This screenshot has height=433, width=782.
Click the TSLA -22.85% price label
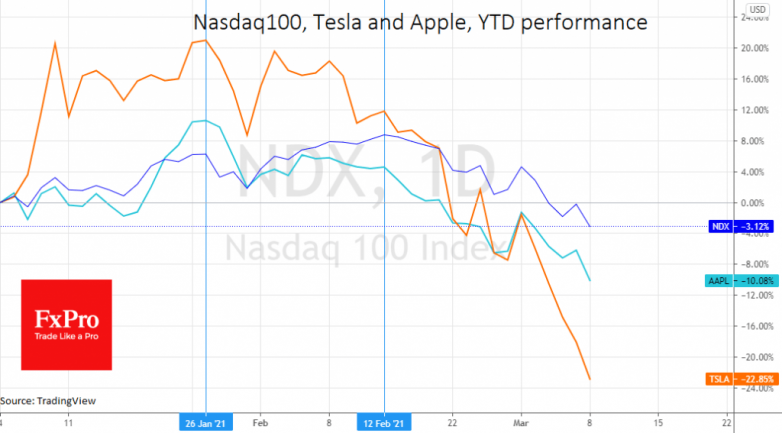pyautogui.click(x=742, y=379)
